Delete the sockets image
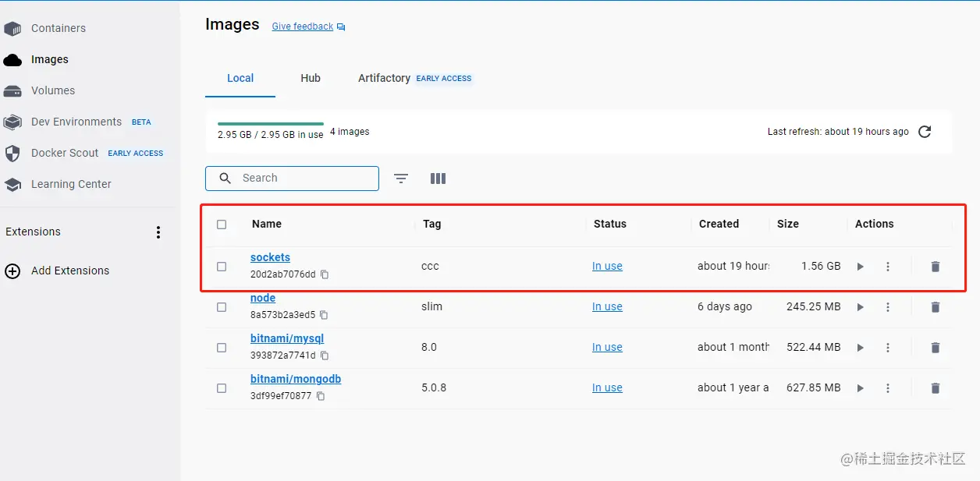This screenshot has height=481, width=980. tap(936, 267)
